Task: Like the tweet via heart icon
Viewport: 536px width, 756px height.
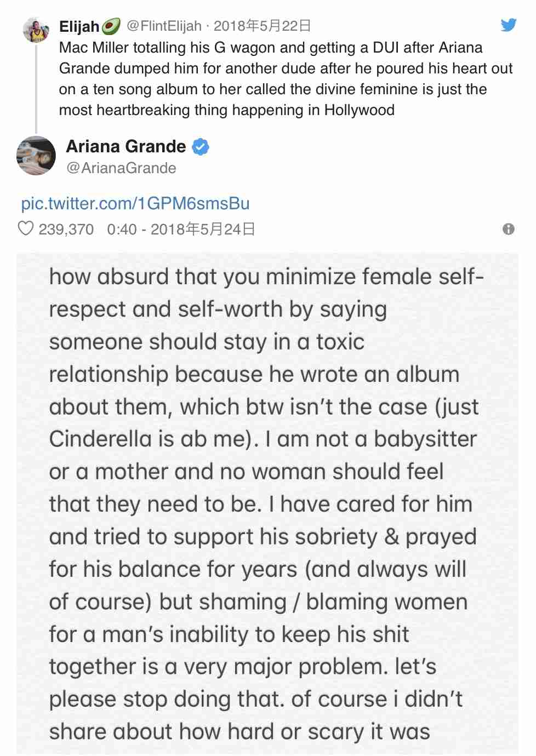Action: (26, 228)
